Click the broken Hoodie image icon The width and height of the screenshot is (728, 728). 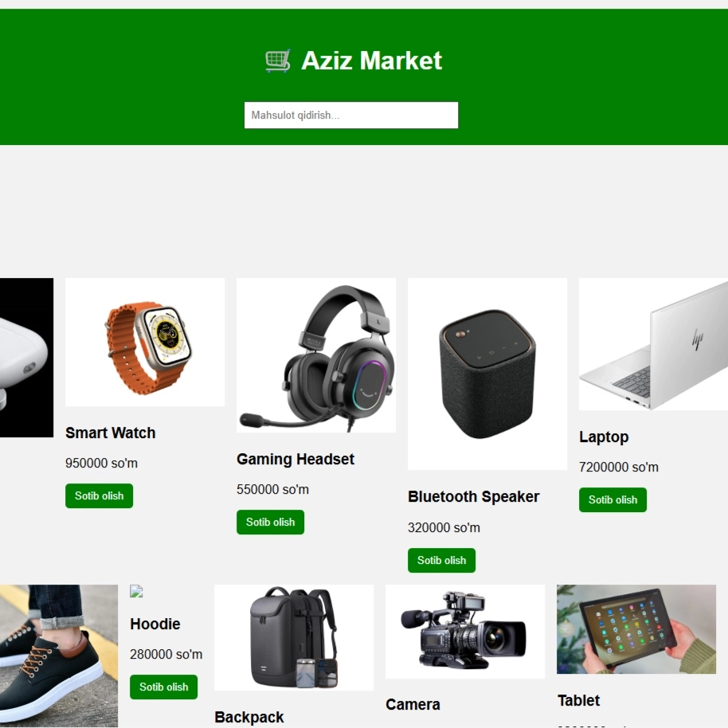136,591
